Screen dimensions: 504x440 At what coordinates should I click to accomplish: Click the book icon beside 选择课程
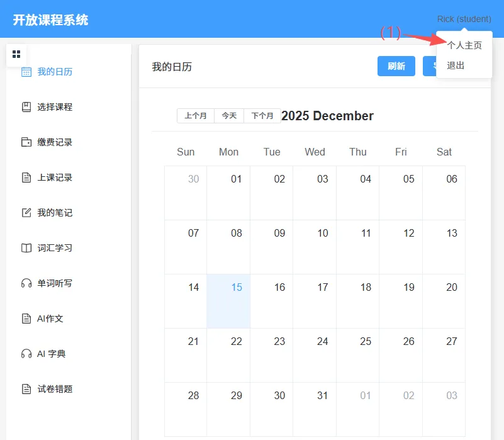point(26,107)
